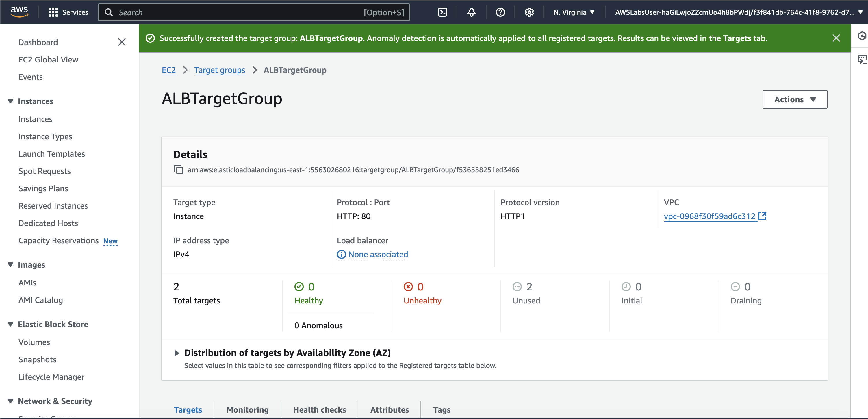Open the Instances sidebar link

pos(35,119)
